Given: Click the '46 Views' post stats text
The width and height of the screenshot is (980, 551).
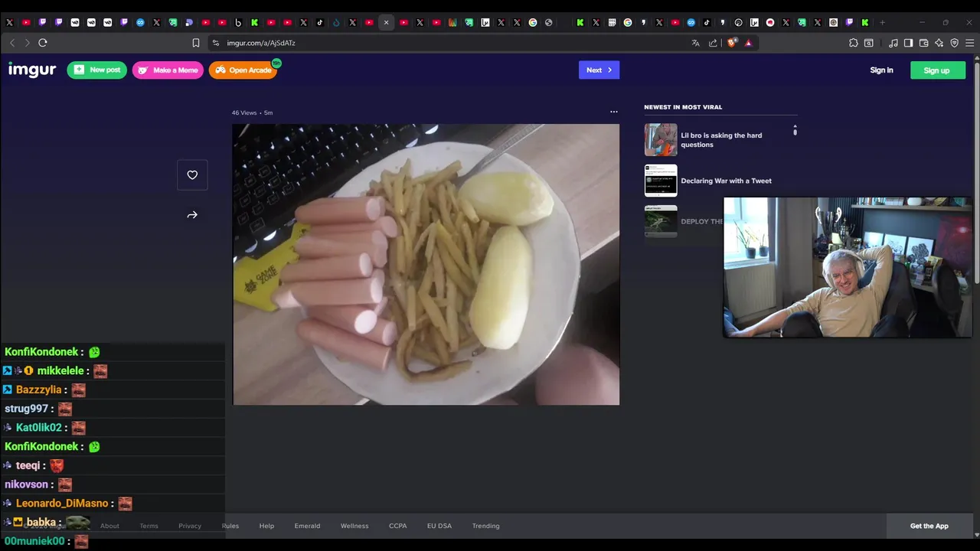Looking at the screenshot, I should [244, 112].
